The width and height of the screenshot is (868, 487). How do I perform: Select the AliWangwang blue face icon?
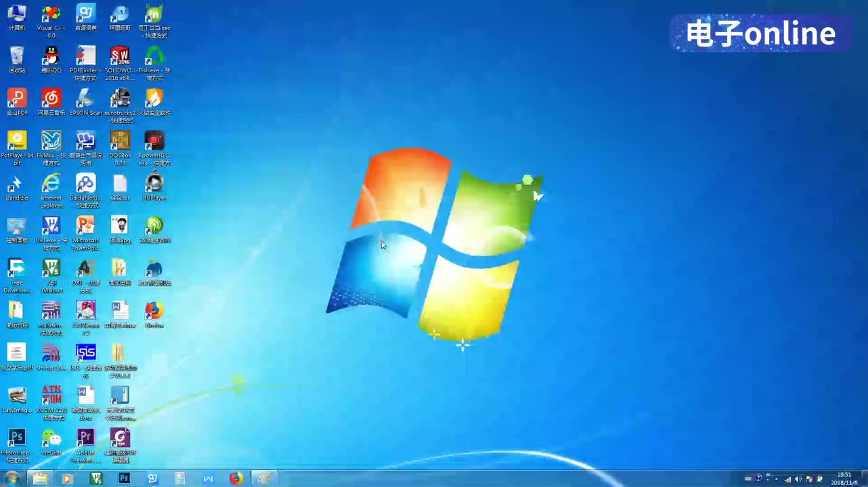pyautogui.click(x=120, y=18)
